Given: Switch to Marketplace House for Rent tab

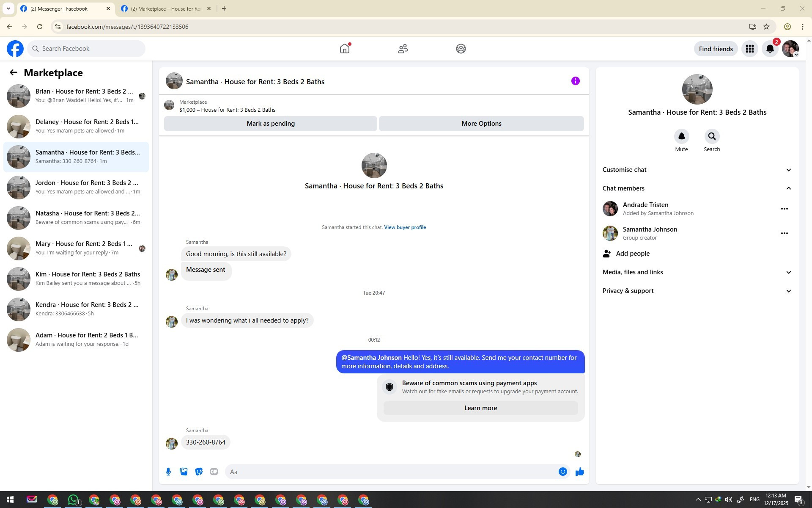Looking at the screenshot, I should point(166,8).
